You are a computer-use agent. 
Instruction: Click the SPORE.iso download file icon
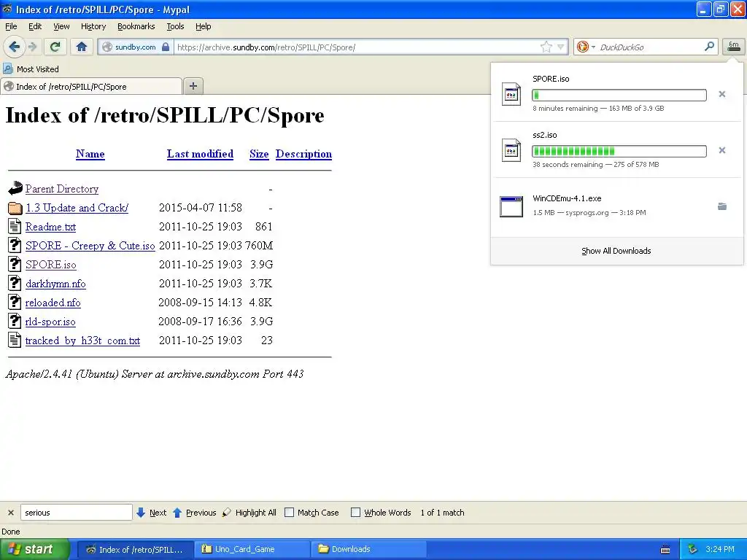(x=511, y=94)
